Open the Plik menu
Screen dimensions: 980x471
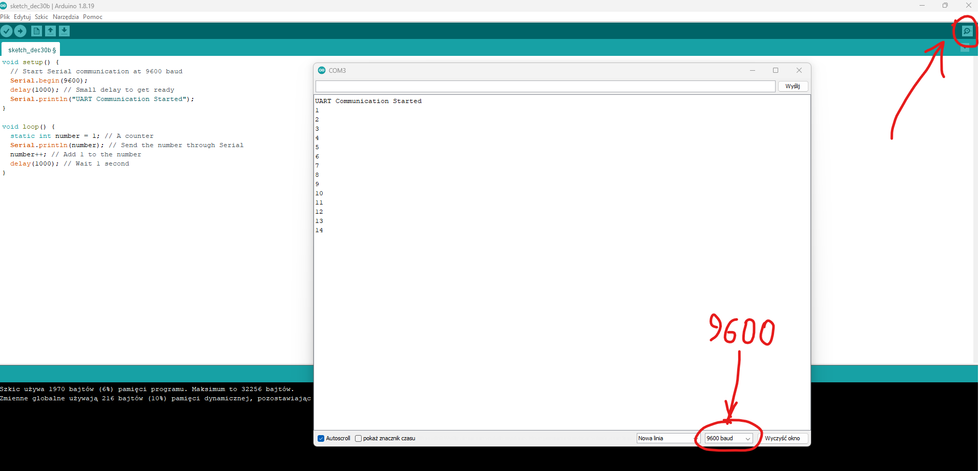(x=5, y=17)
